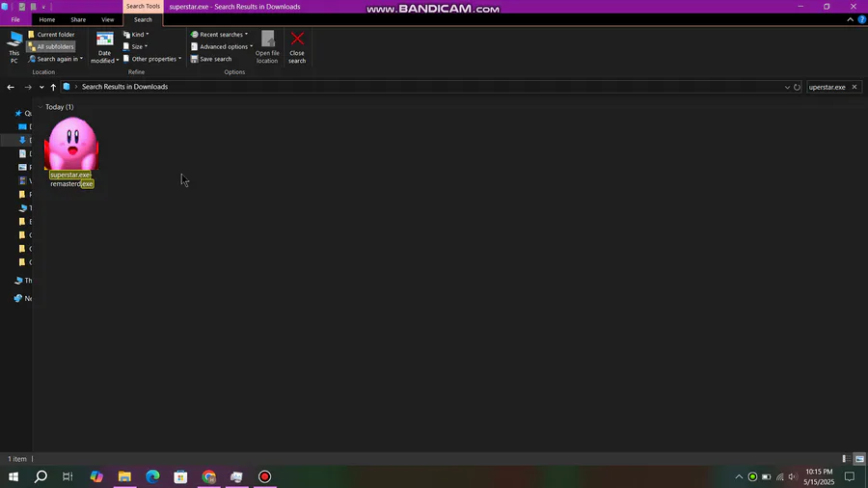Open Customize Quick Access Toolbar dropdown
Screen dimensions: 868x488
click(43, 7)
